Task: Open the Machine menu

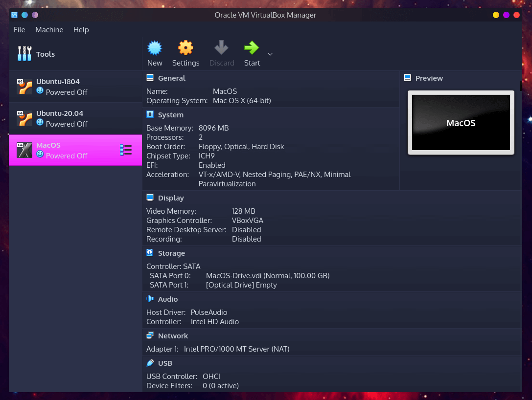Action: click(49, 30)
